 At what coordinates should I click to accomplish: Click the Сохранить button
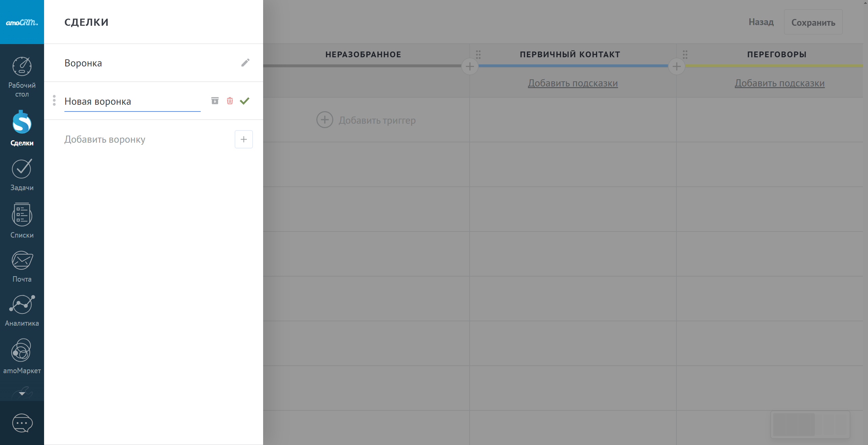pyautogui.click(x=813, y=22)
